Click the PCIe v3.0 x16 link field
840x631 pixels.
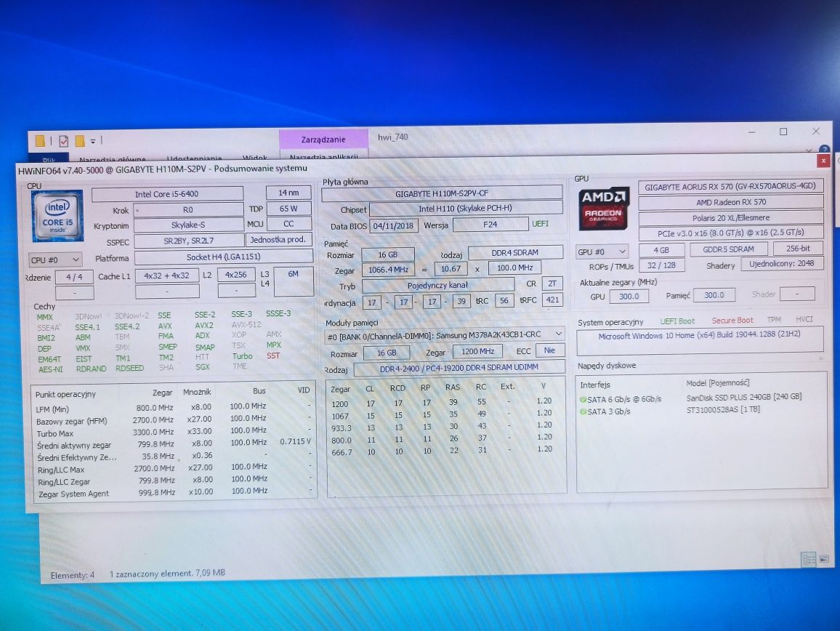pyautogui.click(x=731, y=233)
